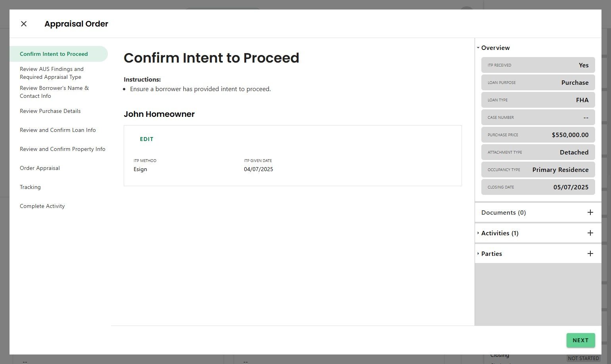Select the Order Appraisal step
611x364 pixels.
tap(40, 168)
